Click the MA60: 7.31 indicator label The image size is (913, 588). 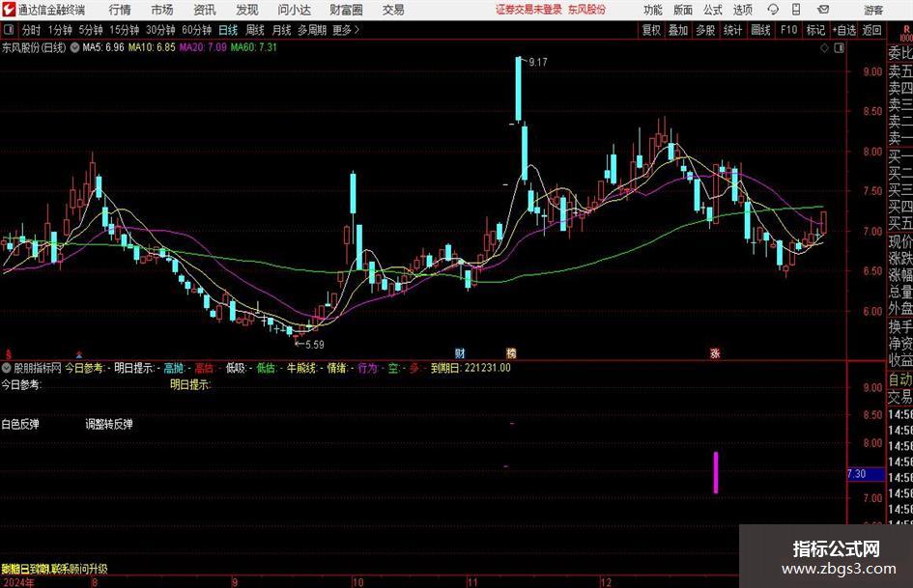[254, 47]
